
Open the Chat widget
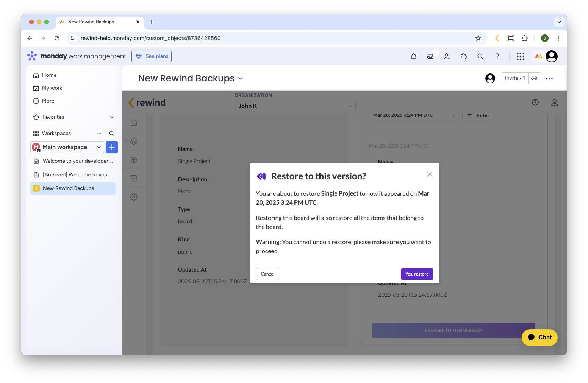point(540,338)
